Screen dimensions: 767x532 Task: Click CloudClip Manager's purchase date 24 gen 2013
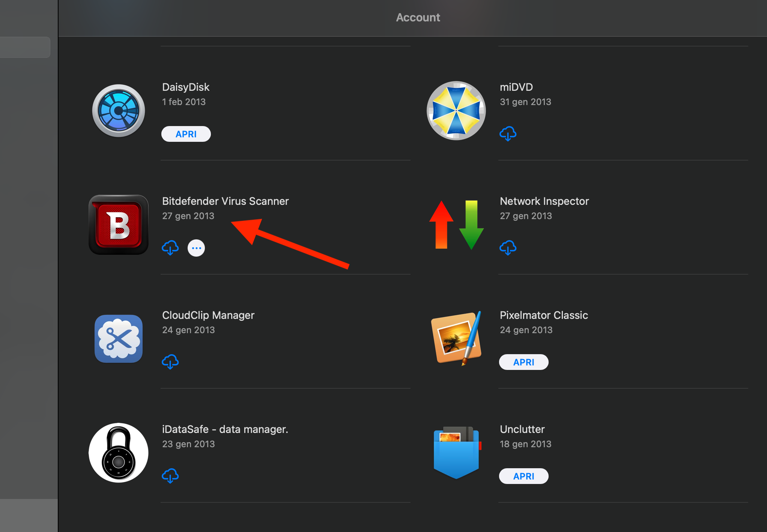(188, 330)
